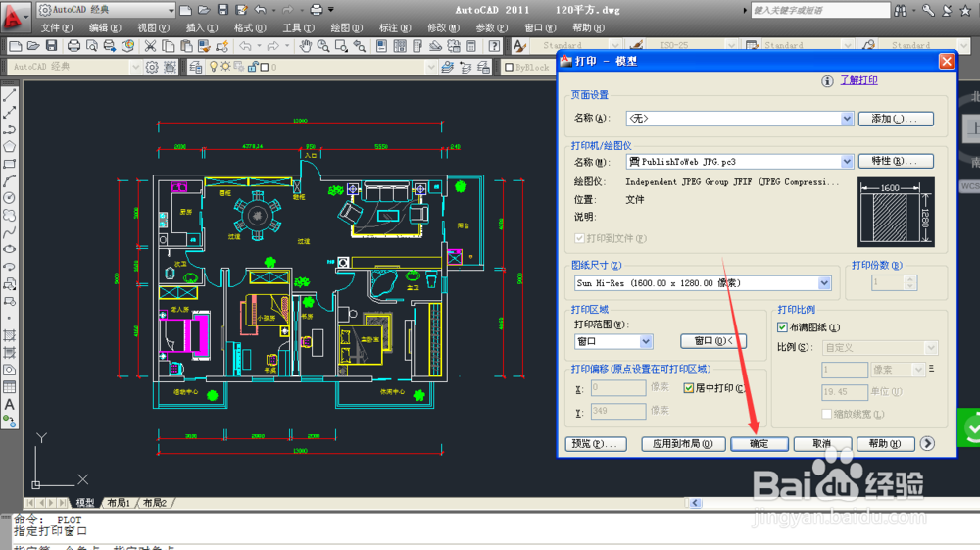Click the New file icon in quick access toolbar
980x550 pixels.
click(185, 10)
